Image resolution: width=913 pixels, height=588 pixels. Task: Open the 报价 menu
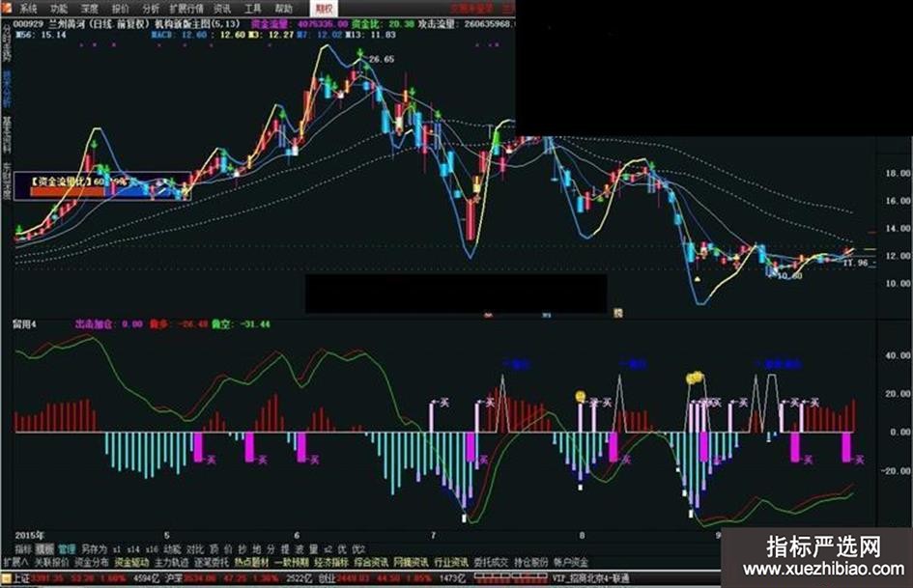tap(121, 8)
